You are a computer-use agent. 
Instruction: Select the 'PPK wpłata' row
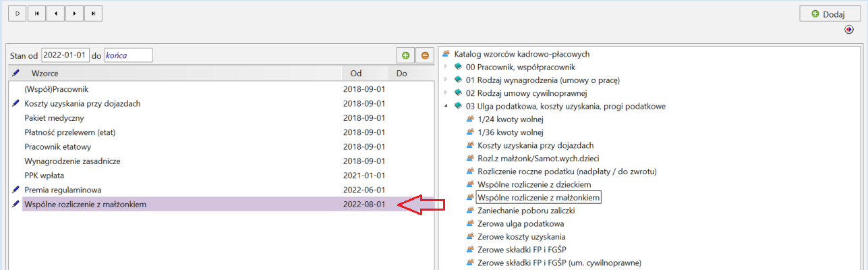coord(228,175)
